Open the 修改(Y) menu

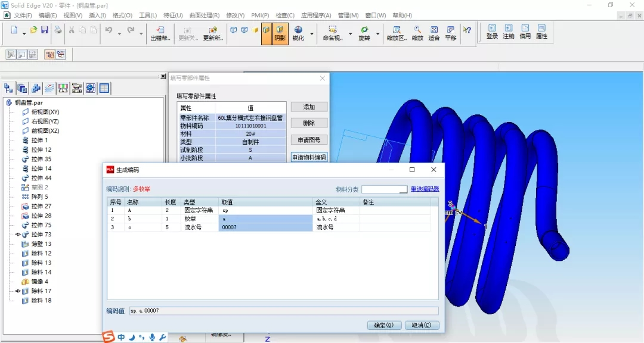click(236, 15)
